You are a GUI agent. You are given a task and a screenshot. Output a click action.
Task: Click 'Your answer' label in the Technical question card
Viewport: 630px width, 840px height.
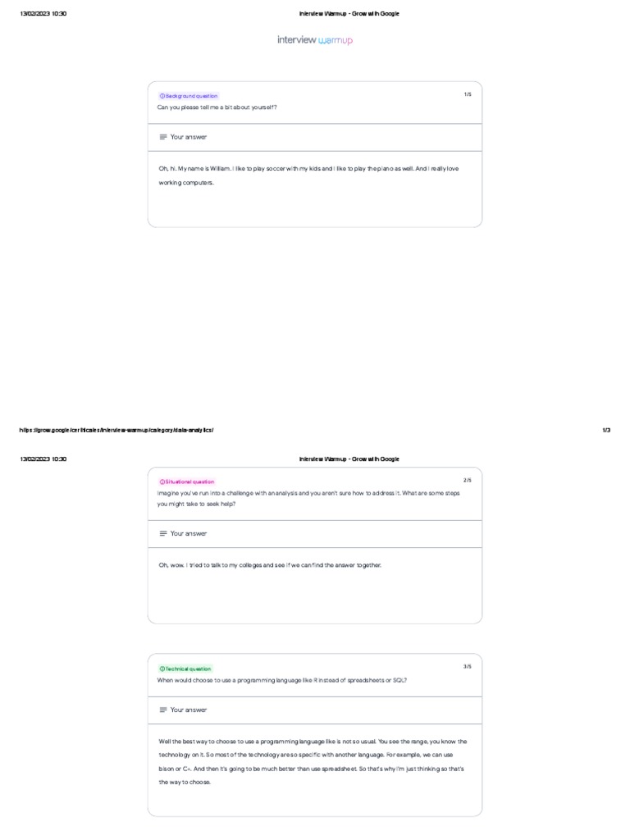pos(189,710)
